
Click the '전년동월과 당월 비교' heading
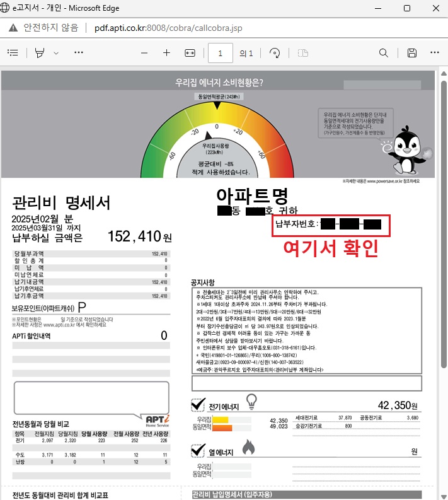tap(40, 424)
